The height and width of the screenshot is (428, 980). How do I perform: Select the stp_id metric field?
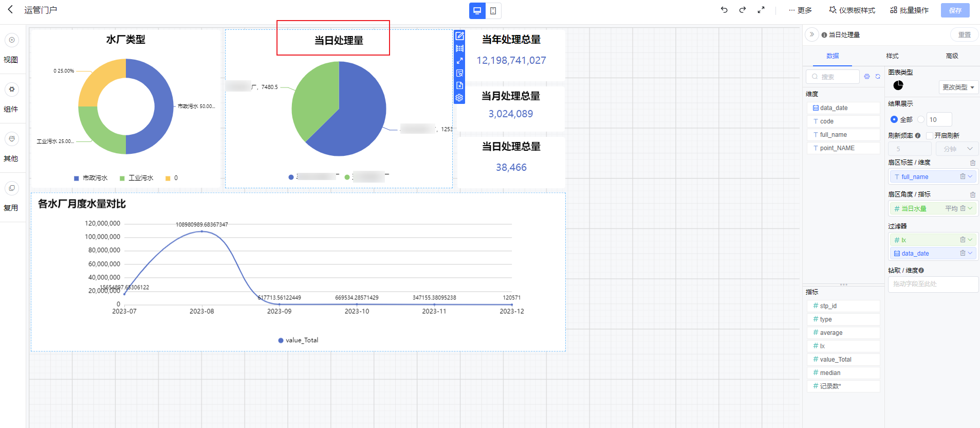pyautogui.click(x=843, y=306)
